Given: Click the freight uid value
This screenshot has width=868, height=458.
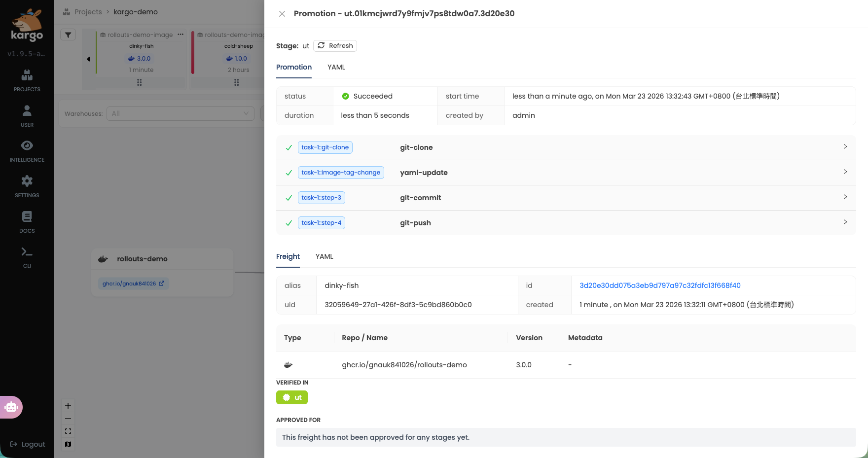Looking at the screenshot, I should 398,305.
